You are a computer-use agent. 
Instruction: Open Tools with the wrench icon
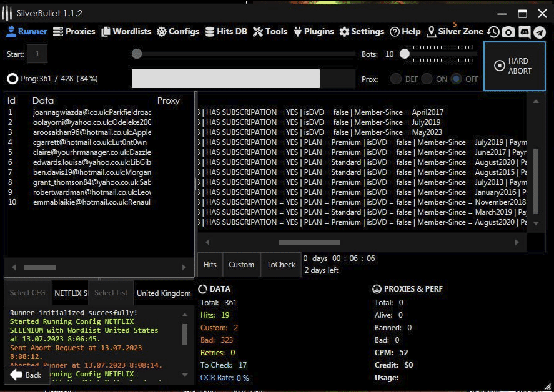coord(258,32)
